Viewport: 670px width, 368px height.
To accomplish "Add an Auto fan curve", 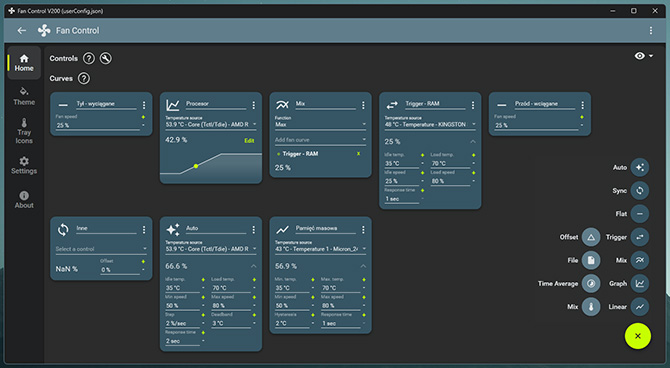I will 640,168.
